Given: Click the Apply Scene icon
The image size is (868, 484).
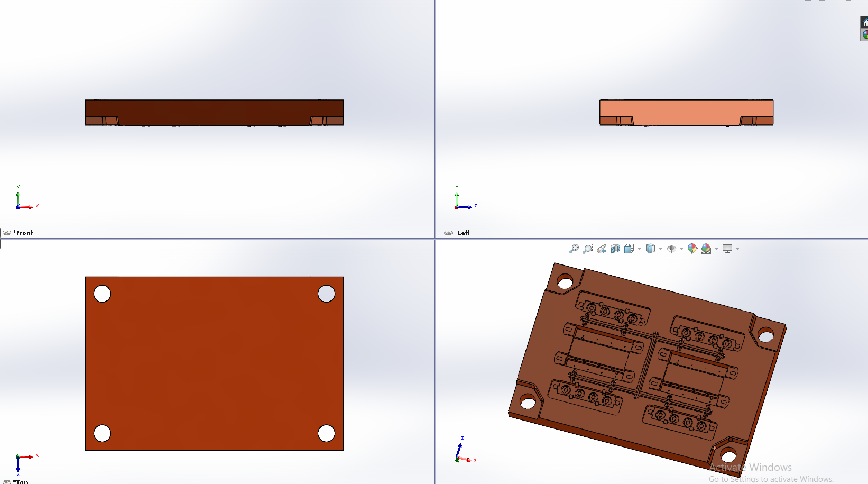Looking at the screenshot, I should [x=706, y=249].
